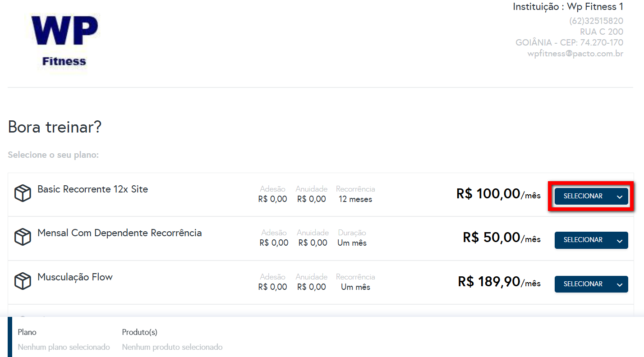Click the institution phone number
The height and width of the screenshot is (357, 644).
[x=596, y=21]
